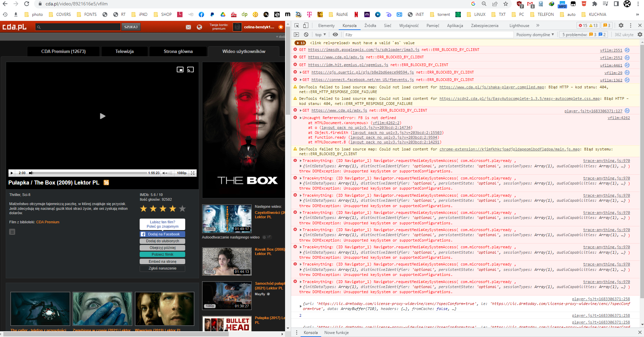Open the 'CDA Premium' library link
This screenshot has height=337, width=644.
[48, 222]
